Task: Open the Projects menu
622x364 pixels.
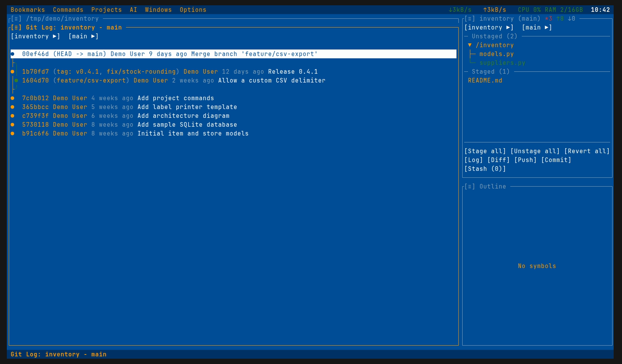Action: [x=107, y=10]
